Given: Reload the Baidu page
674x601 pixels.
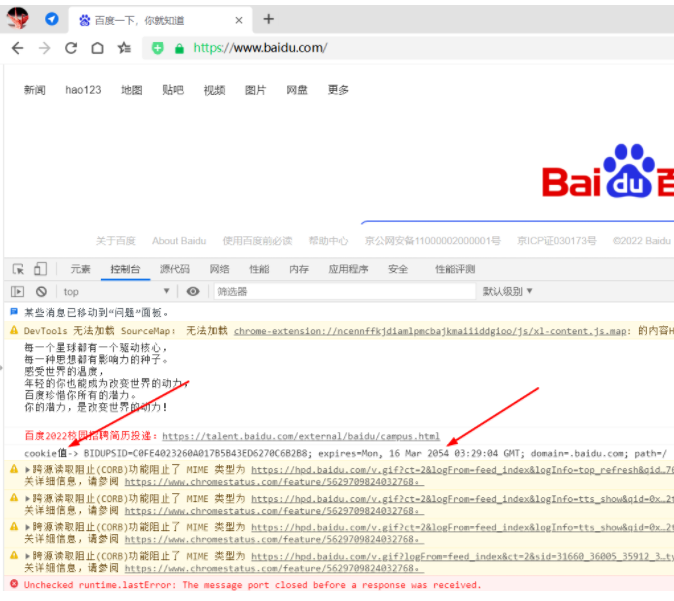Looking at the screenshot, I should (71, 48).
